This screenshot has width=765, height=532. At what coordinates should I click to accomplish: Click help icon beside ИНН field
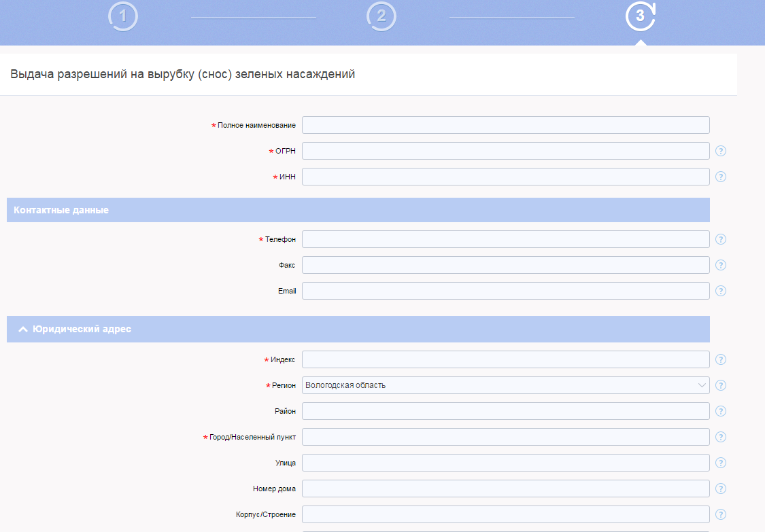pos(721,177)
